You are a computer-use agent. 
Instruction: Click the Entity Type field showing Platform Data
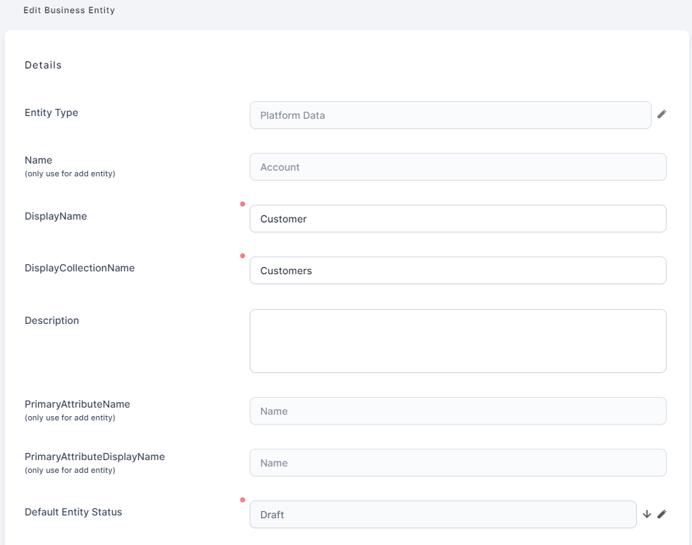pyautogui.click(x=450, y=115)
